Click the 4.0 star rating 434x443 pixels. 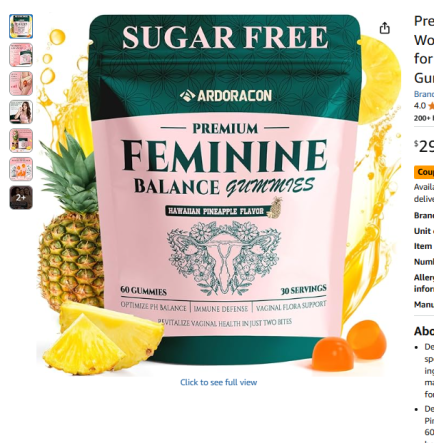click(x=420, y=106)
